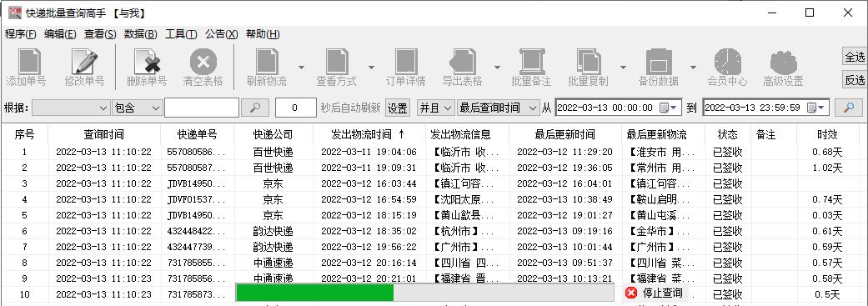The width and height of the screenshot is (868, 306).
Task: Select row 4 cell JDVF01537...
Action: pyautogui.click(x=197, y=199)
